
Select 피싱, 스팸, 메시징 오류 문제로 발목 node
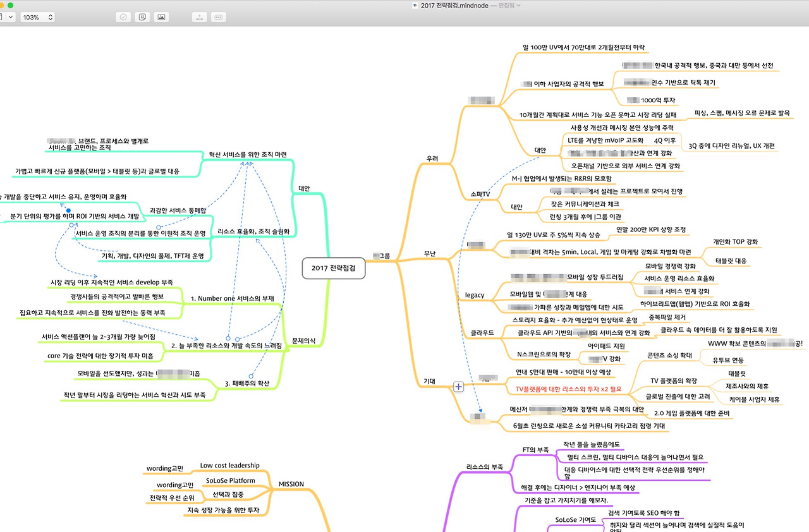pyautogui.click(x=741, y=113)
